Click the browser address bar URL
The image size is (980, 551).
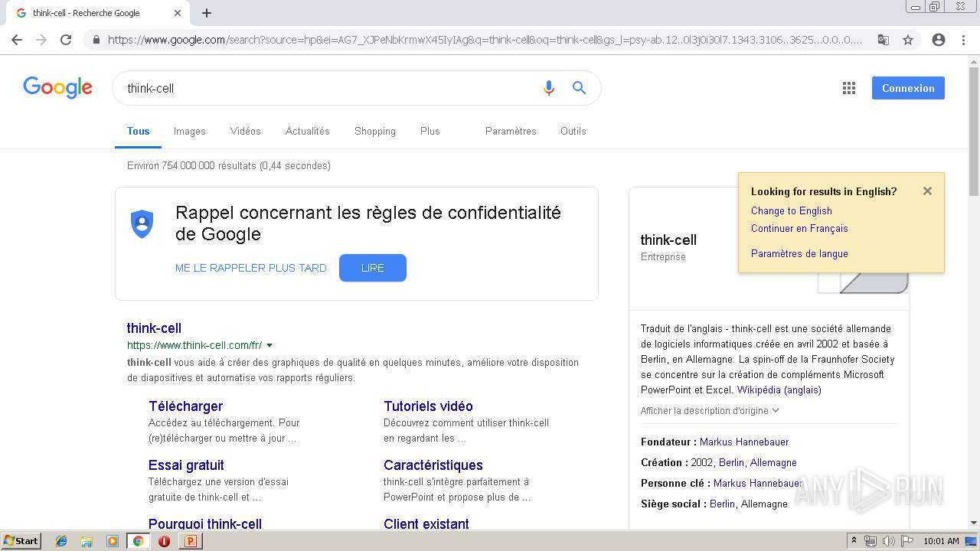pyautogui.click(x=485, y=40)
